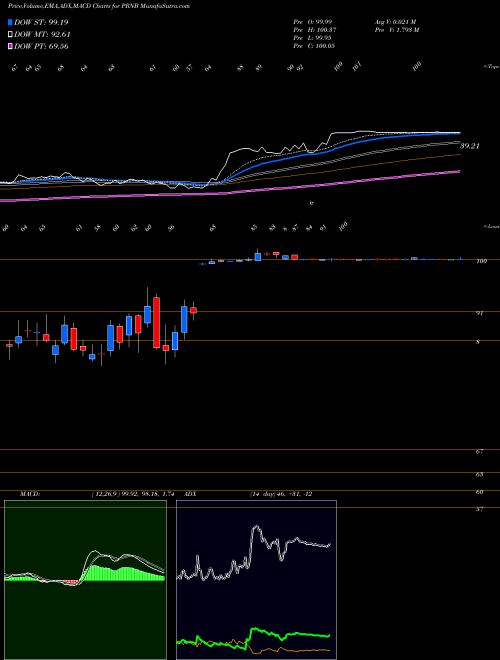Click the 'Pre L: 99.95' low value

(313, 38)
